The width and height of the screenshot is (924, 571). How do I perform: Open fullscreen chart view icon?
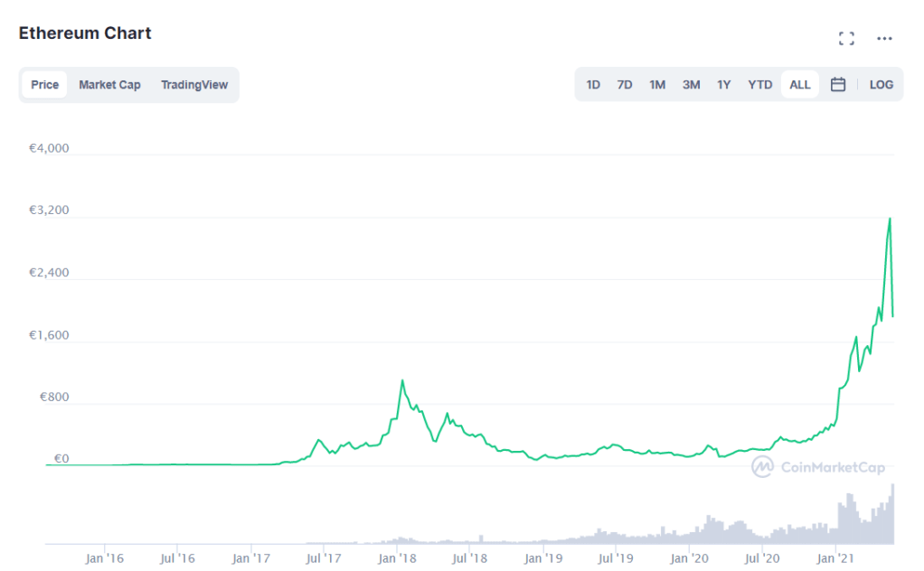[846, 38]
